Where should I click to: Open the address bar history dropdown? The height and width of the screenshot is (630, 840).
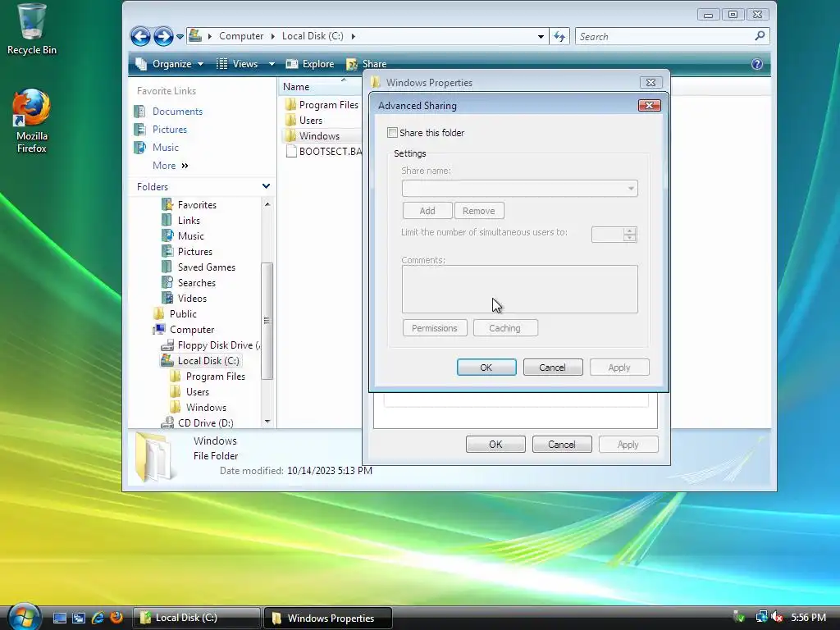541,36
